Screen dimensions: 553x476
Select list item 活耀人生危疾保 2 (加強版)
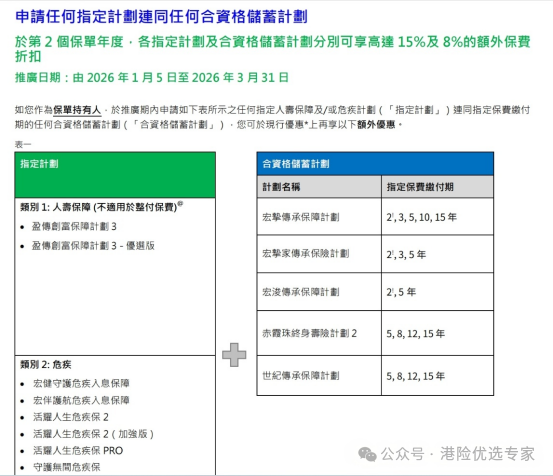(x=93, y=434)
